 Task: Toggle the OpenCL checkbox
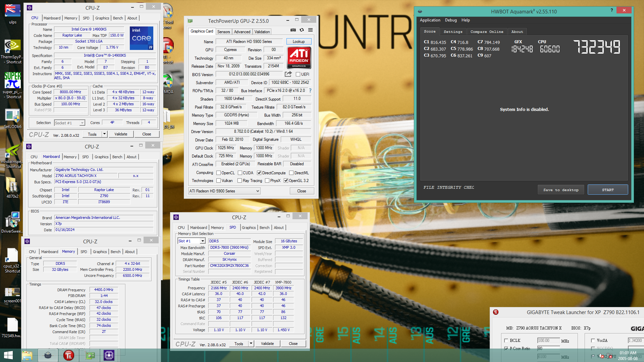(x=219, y=173)
